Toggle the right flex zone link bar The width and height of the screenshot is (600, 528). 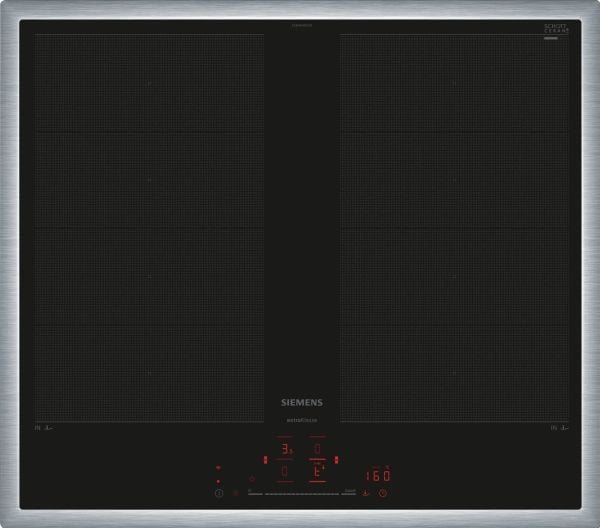point(336,460)
